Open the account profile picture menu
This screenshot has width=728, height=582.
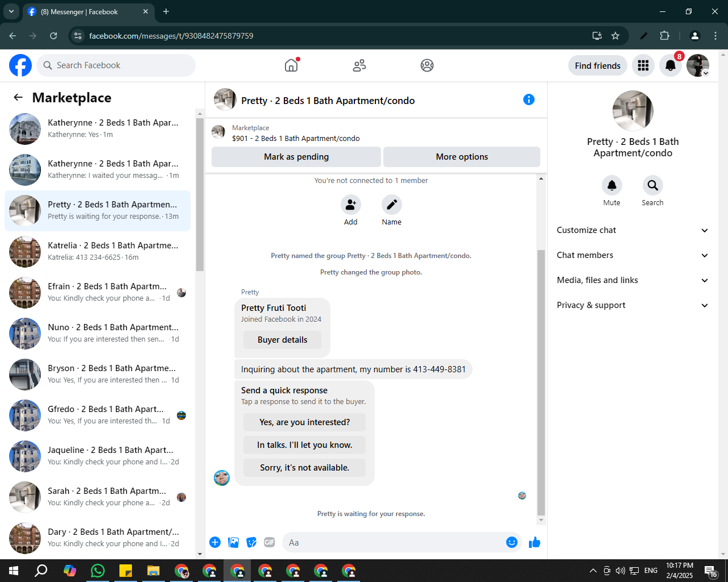point(698,65)
